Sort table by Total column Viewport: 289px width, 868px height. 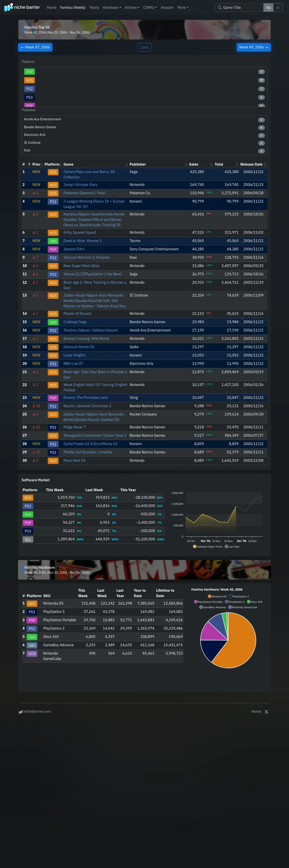(x=226, y=164)
